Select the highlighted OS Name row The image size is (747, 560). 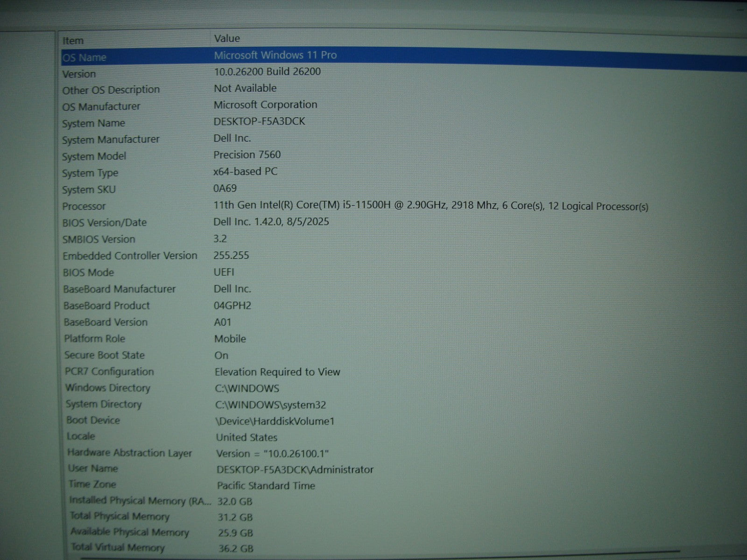point(85,57)
